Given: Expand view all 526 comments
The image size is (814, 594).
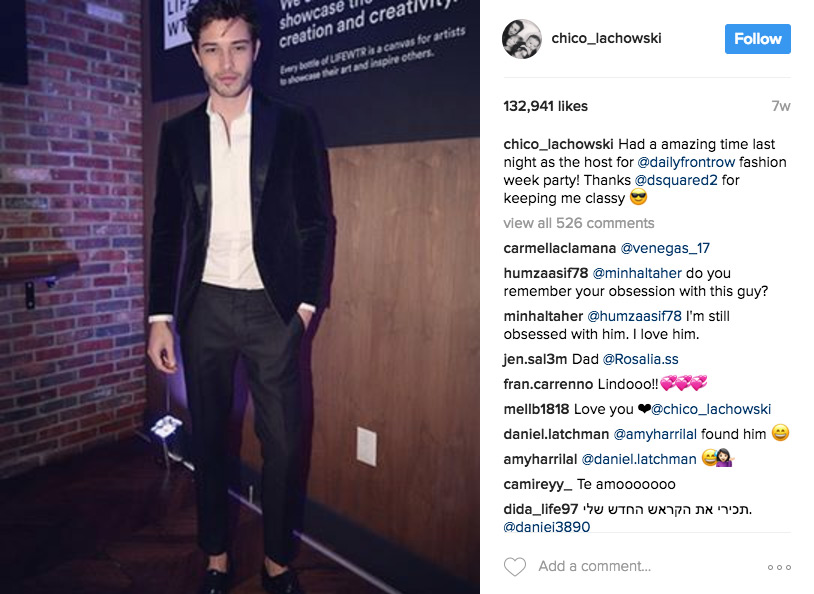Looking at the screenshot, I should click(578, 223).
